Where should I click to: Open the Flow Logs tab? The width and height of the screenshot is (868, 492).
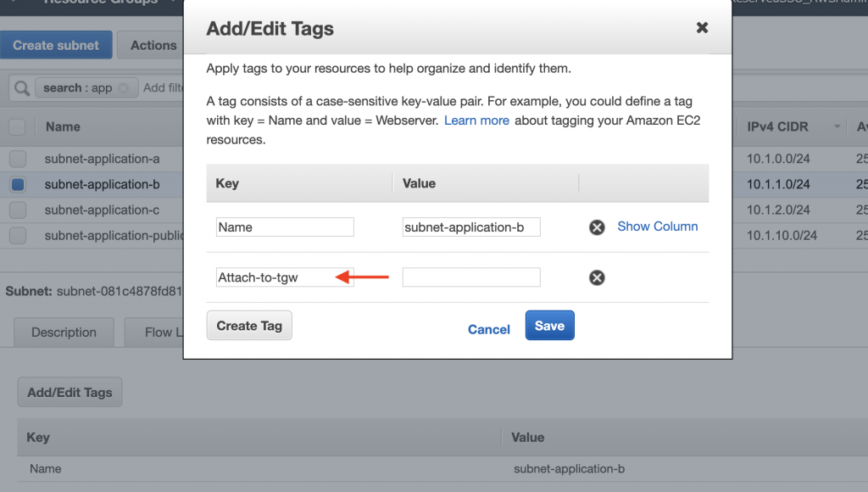pyautogui.click(x=164, y=332)
